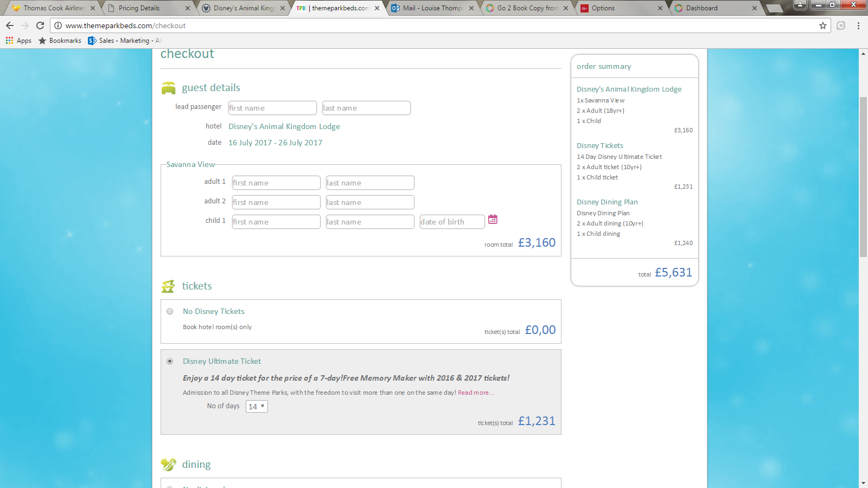Click the Read more link
The image size is (868, 488).
coord(476,393)
